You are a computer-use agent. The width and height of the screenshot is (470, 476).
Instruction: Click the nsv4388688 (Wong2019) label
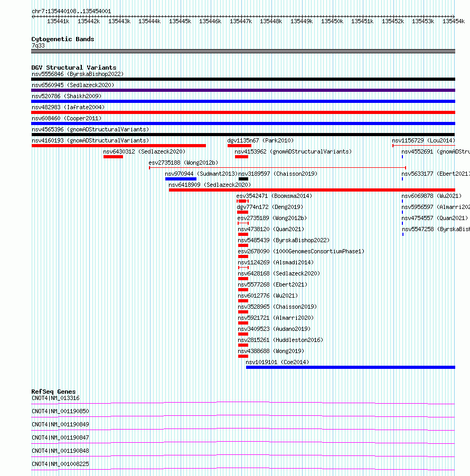point(271,351)
